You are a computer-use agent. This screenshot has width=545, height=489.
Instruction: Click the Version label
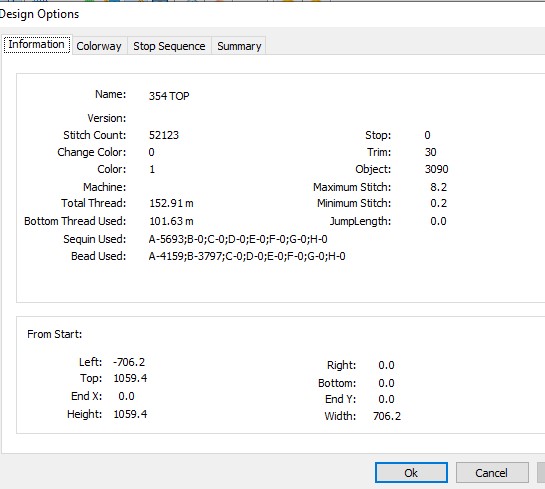click(x=107, y=119)
